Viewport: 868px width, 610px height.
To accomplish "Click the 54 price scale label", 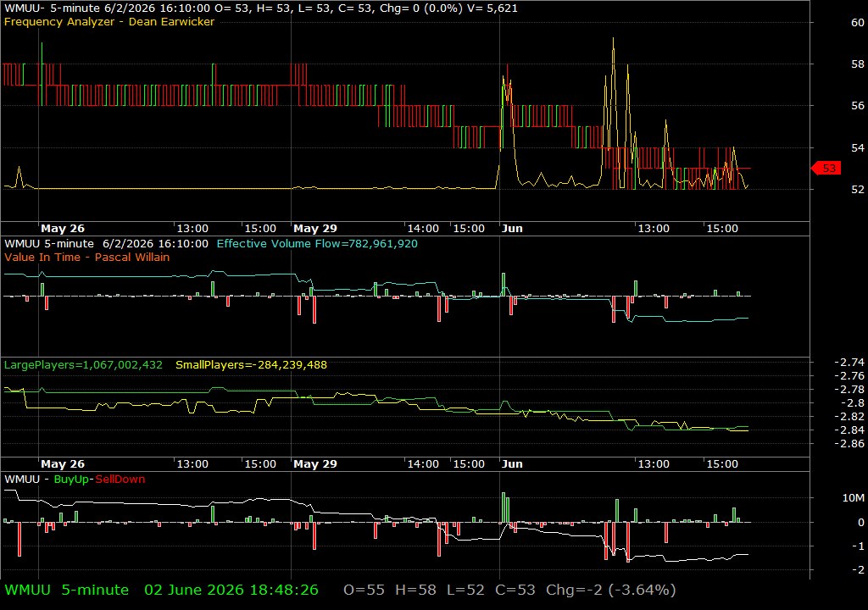I will [858, 147].
